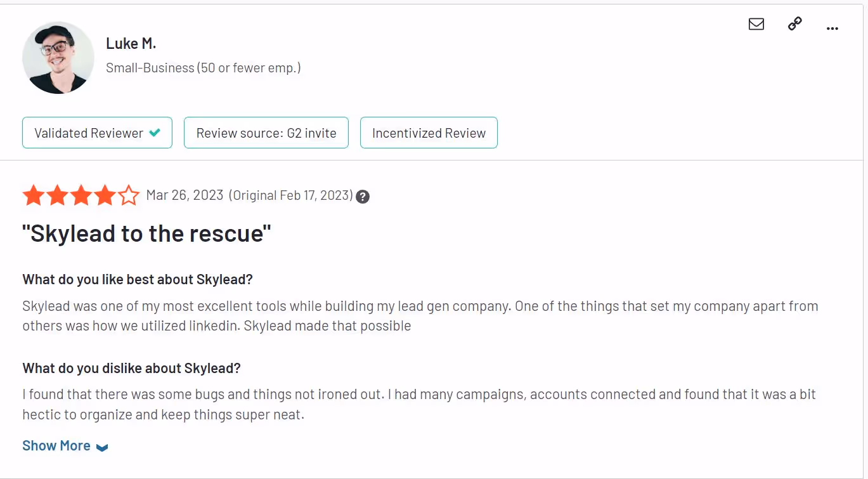Click the empty fifth star in the rating
The height and width of the screenshot is (479, 868).
point(127,195)
